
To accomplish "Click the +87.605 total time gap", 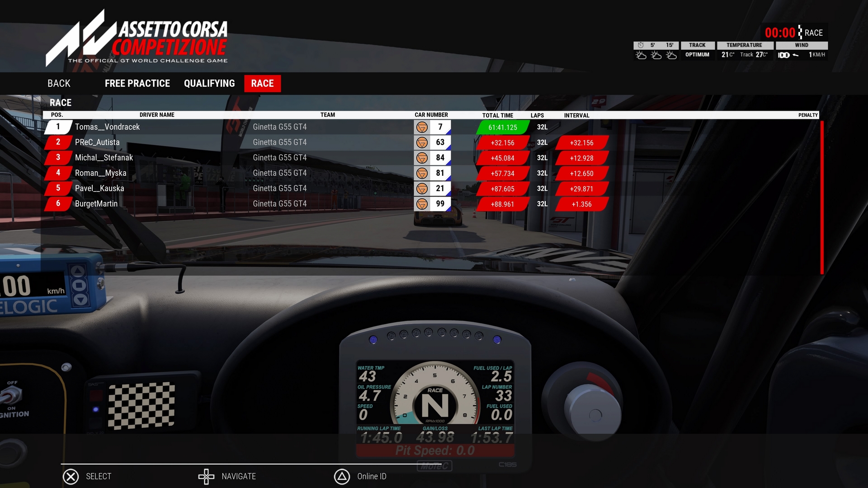I will [503, 189].
